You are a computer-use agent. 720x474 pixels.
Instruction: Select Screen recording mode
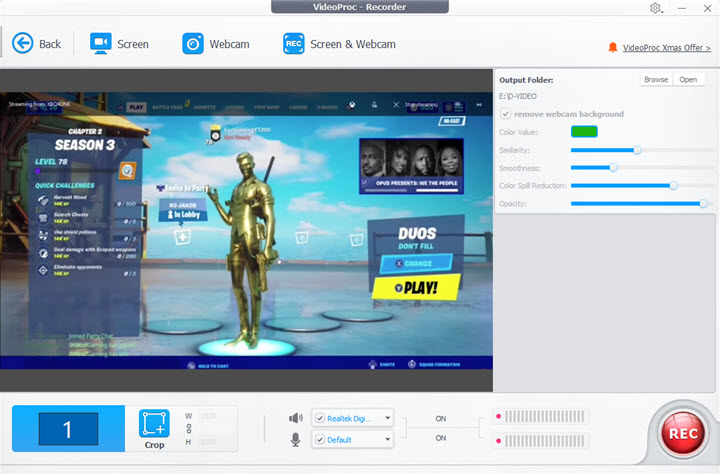pos(119,44)
